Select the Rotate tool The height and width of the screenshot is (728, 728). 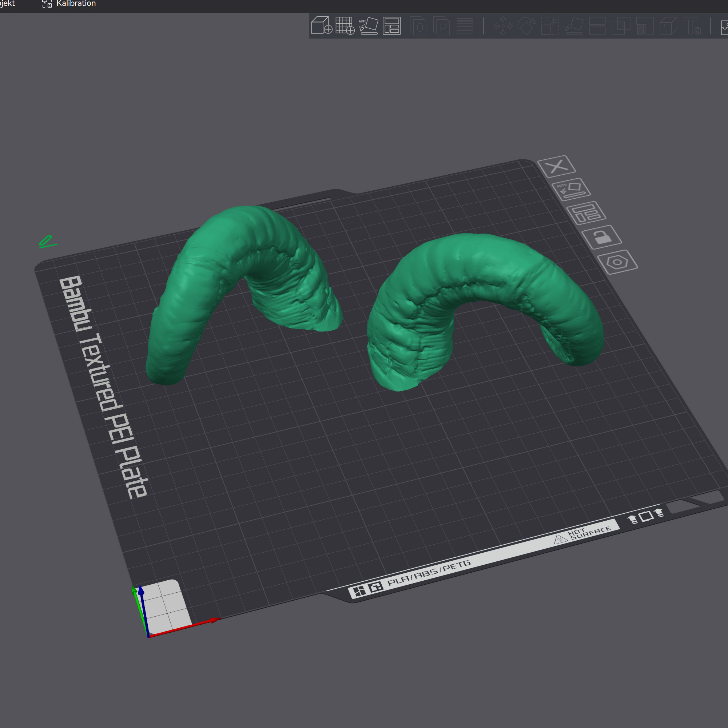coord(526,25)
